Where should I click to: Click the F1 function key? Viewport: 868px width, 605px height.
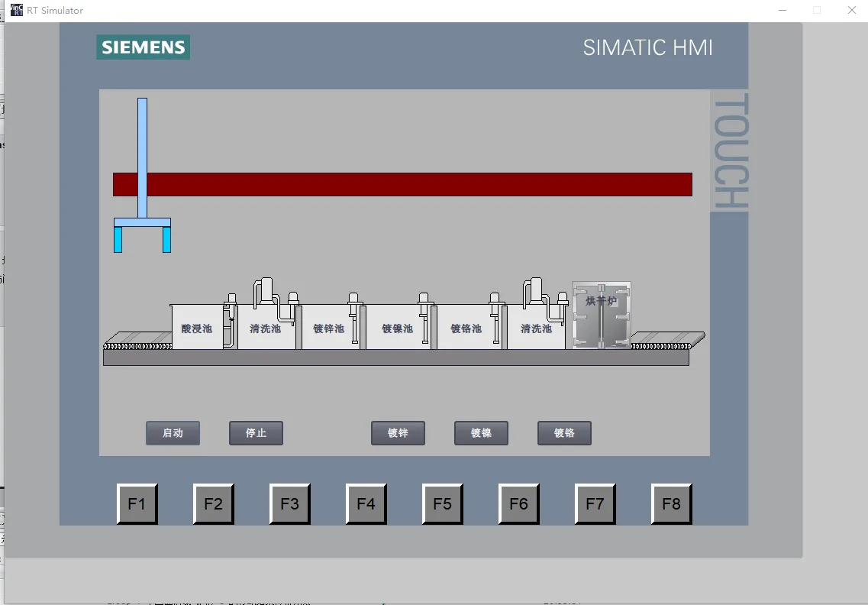(x=137, y=503)
